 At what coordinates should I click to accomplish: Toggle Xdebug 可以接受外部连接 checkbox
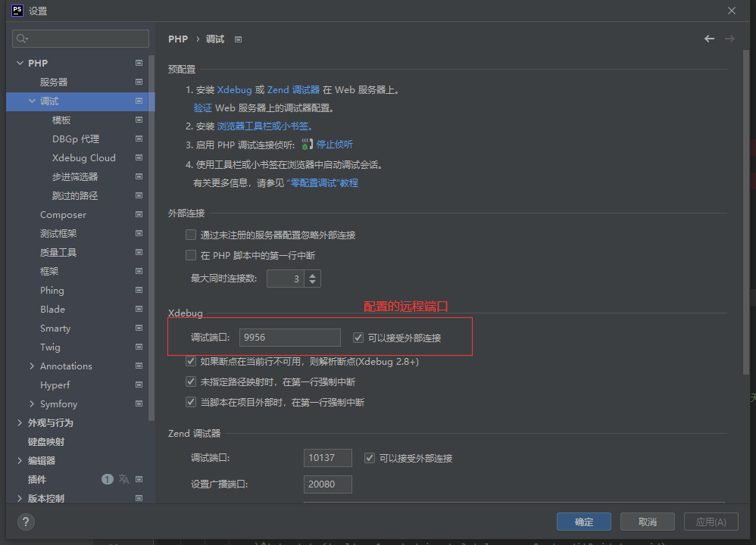(x=358, y=338)
